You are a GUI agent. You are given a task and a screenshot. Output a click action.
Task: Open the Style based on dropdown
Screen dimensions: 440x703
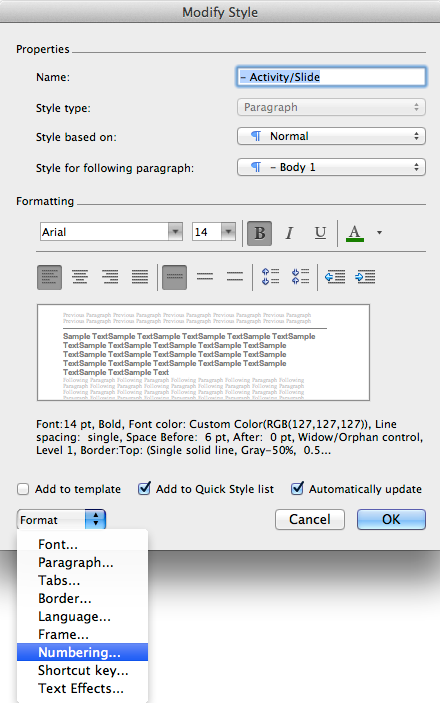tap(331, 136)
